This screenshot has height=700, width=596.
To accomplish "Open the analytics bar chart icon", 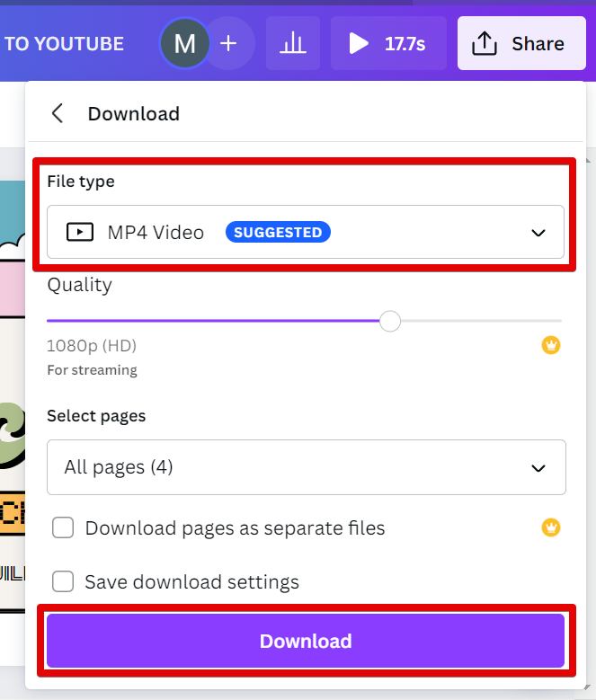I will pyautogui.click(x=293, y=43).
